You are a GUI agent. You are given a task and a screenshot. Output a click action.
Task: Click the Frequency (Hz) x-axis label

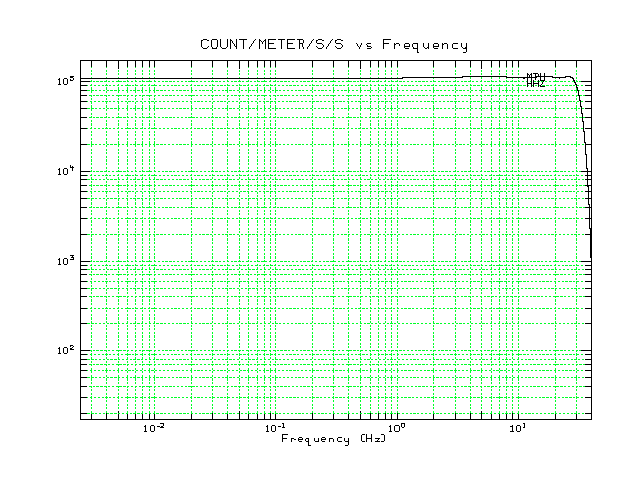[x=333, y=439]
